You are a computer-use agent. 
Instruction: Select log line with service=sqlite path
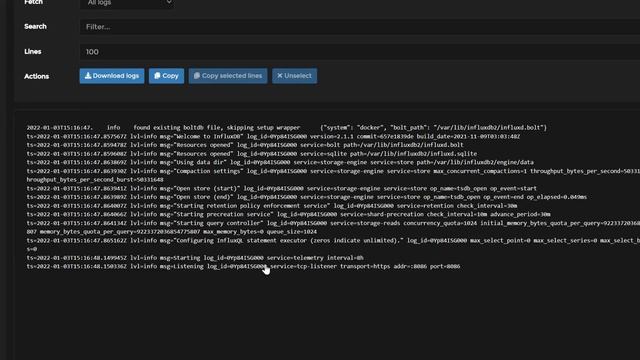252,154
